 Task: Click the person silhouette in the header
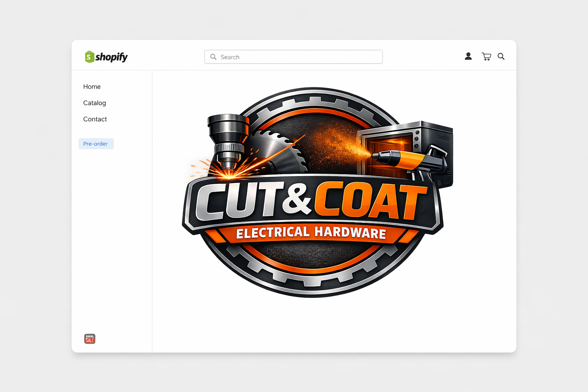pyautogui.click(x=468, y=56)
